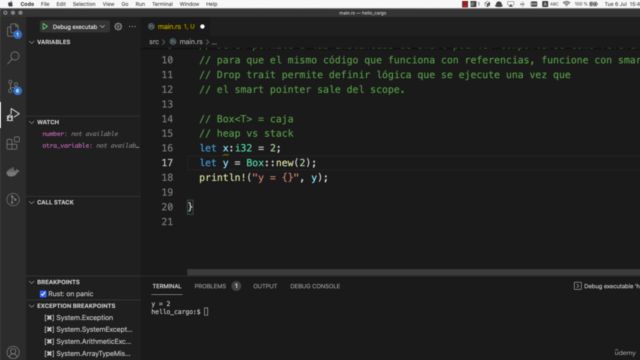Viewport: 640px width, 360px height.
Task: Open the Code application menu
Action: pyautogui.click(x=27, y=4)
